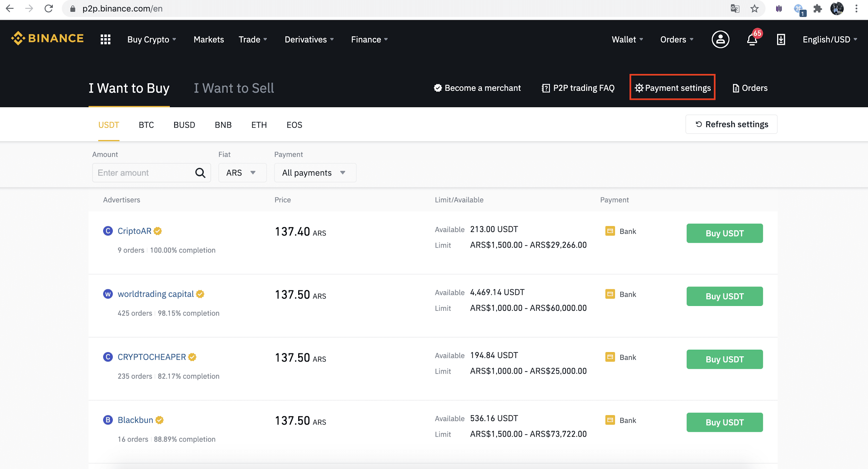Click the site lock icon in address bar
Screen dimensions: 868x469
(x=73, y=9)
